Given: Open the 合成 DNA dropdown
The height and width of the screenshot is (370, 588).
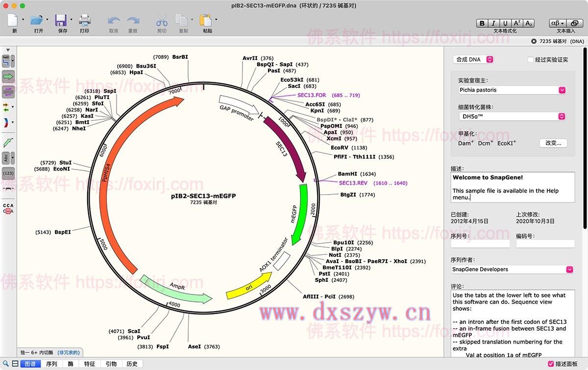Looking at the screenshot, I should coord(473,59).
